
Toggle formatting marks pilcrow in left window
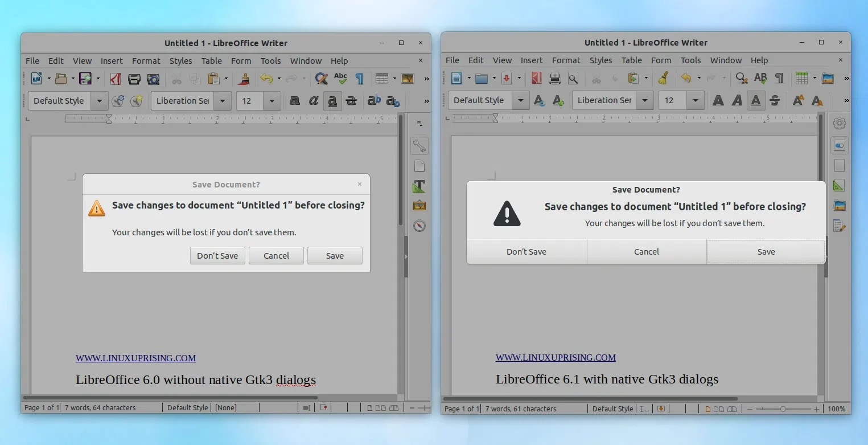pyautogui.click(x=359, y=79)
